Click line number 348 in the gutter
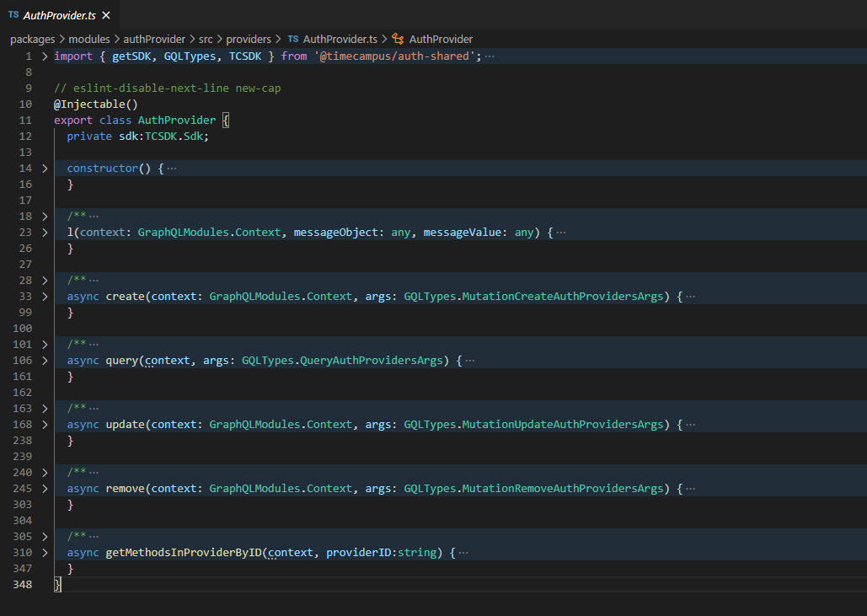The width and height of the screenshot is (867, 616). [x=23, y=584]
